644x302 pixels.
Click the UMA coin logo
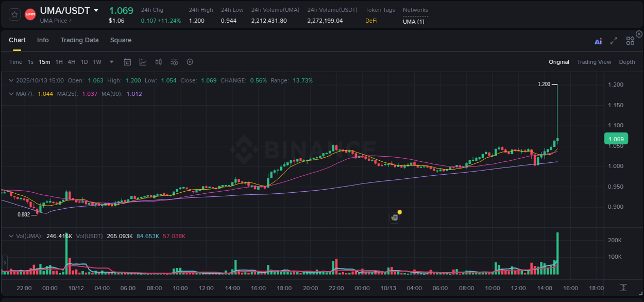click(30, 14)
